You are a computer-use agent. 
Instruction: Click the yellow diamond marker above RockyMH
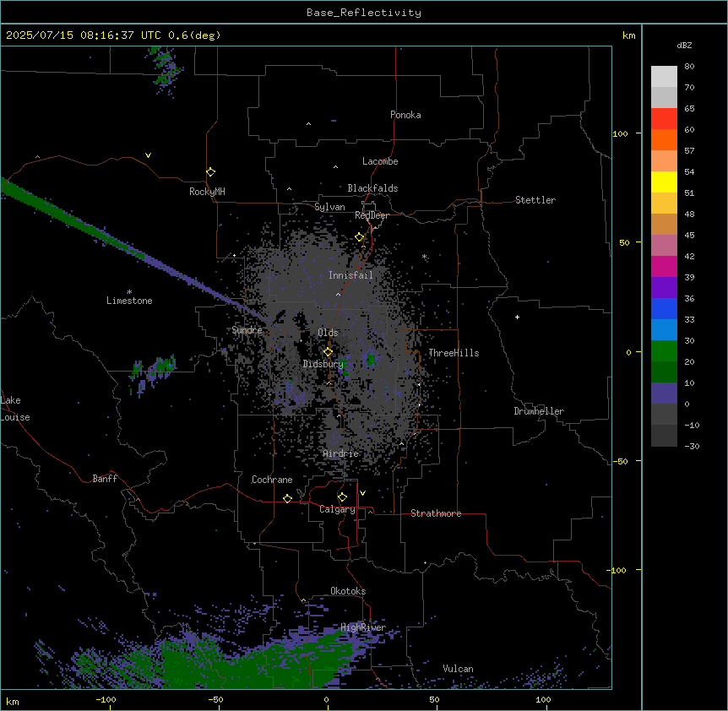click(211, 172)
